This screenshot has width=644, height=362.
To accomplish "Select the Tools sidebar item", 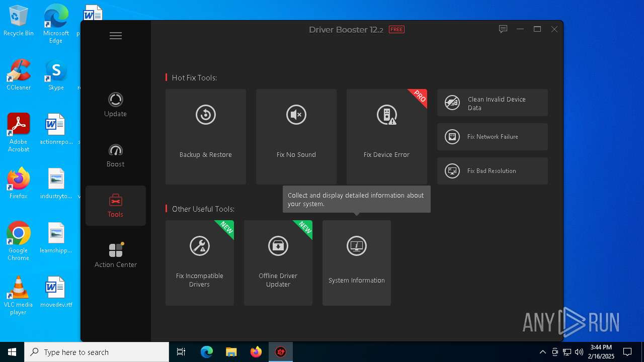I will (x=115, y=206).
